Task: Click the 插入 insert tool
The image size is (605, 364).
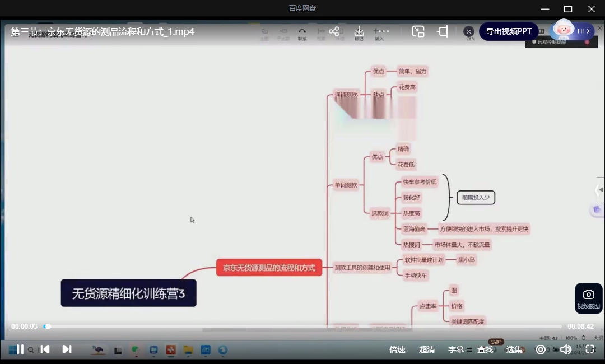Action: [x=380, y=34]
